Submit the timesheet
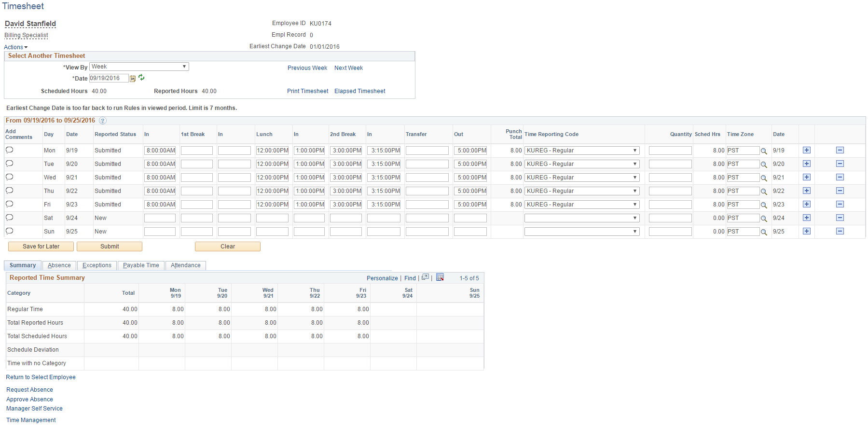This screenshot has width=868, height=425. tap(110, 247)
